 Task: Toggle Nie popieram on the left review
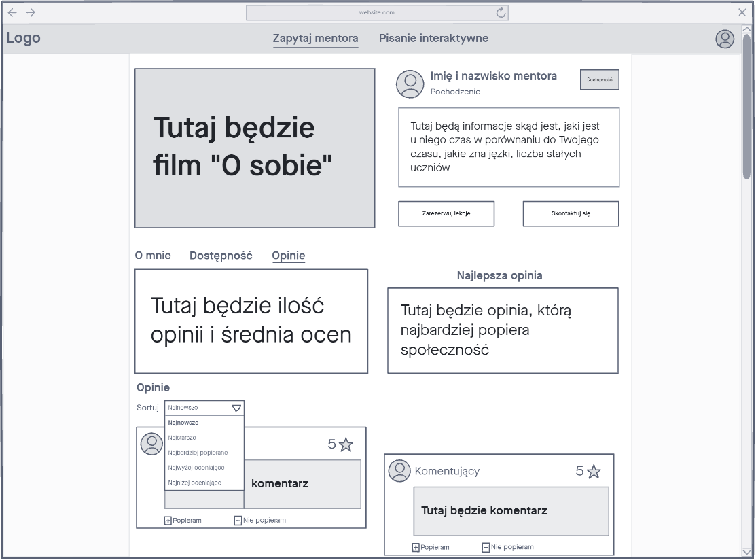tap(259, 521)
